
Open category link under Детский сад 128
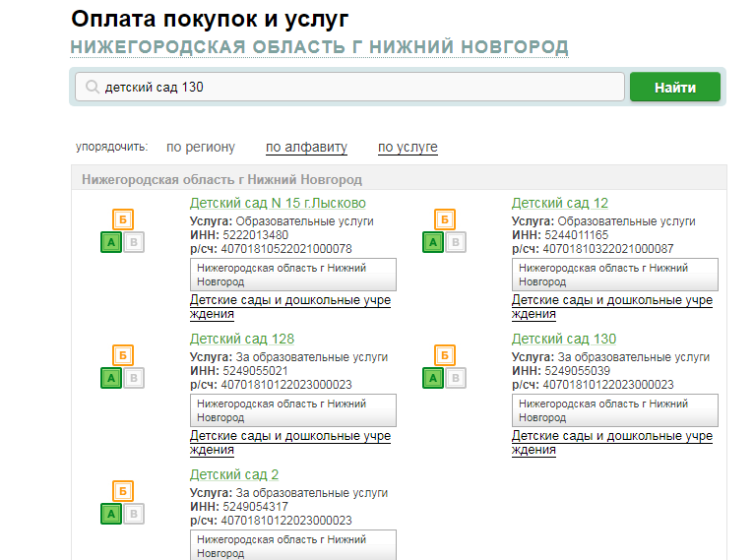tap(290, 443)
